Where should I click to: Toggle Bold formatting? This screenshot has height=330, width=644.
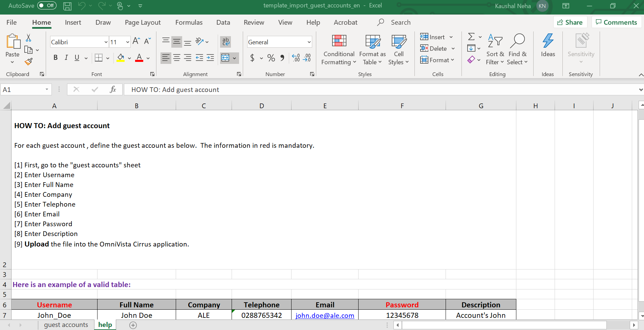click(x=56, y=58)
